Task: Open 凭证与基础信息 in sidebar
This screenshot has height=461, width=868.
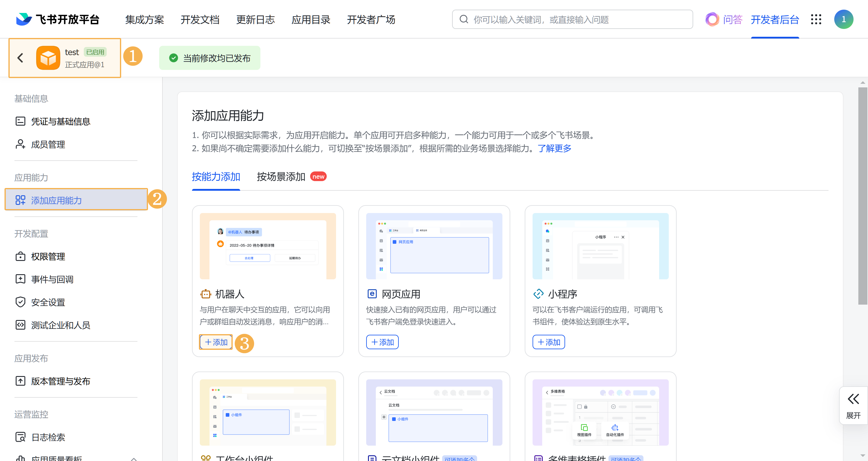Action: click(x=60, y=121)
